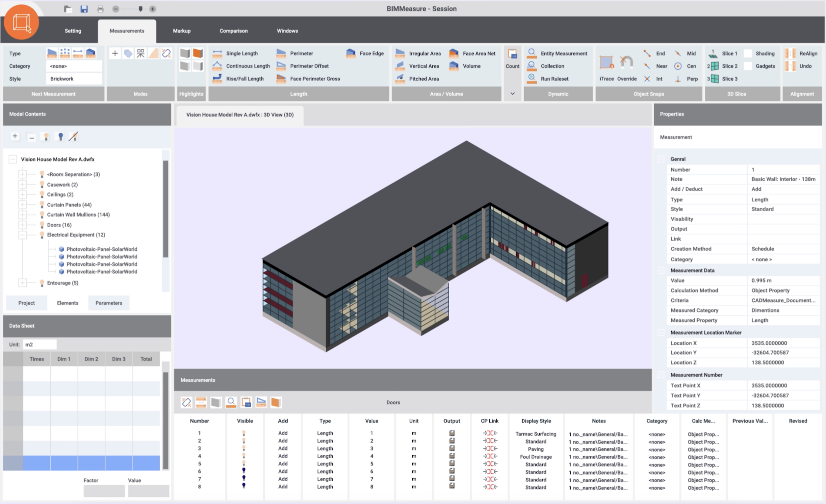Adjust the zoom slider near the save icon
826x504 pixels.
140,9
